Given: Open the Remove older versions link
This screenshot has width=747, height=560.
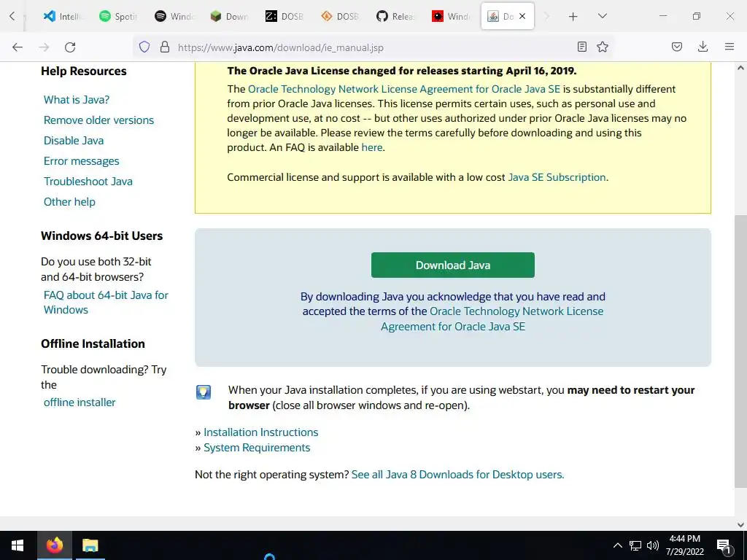Looking at the screenshot, I should point(98,120).
